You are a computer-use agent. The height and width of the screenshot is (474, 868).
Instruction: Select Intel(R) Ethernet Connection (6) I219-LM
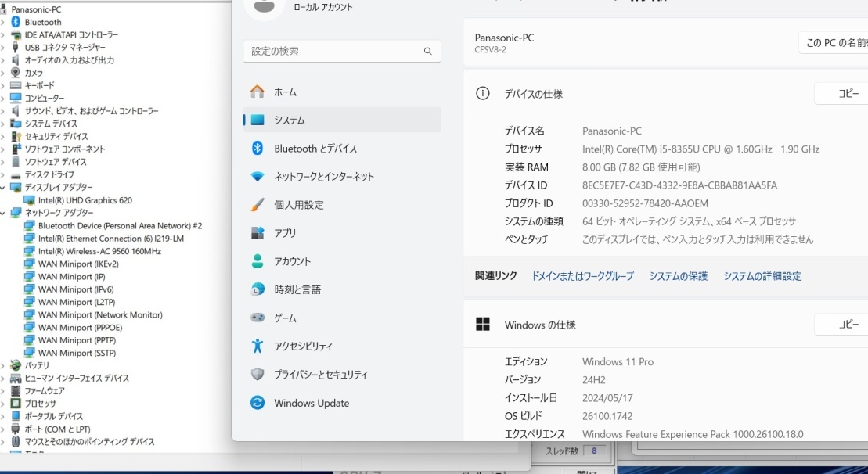coord(111,239)
